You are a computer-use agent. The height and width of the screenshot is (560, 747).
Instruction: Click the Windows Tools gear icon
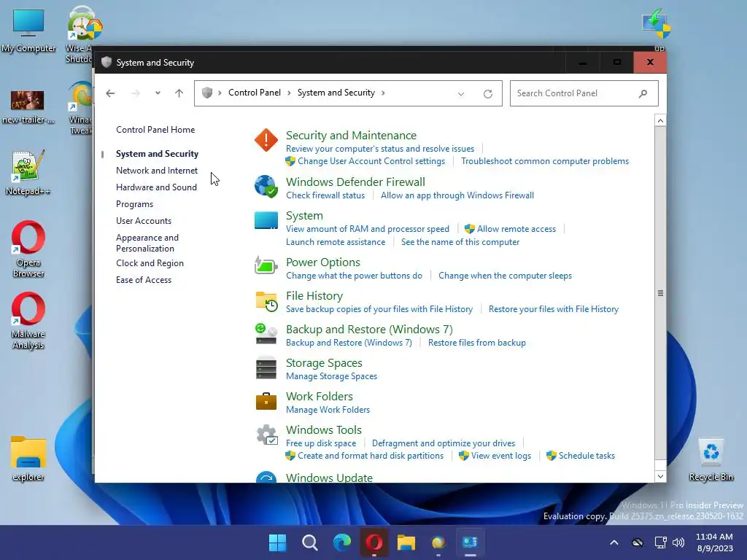(267, 435)
